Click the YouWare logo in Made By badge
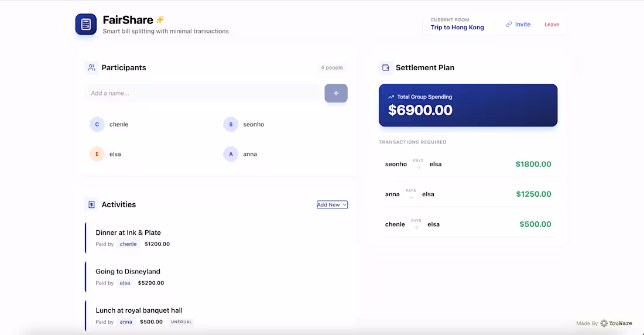The height and width of the screenshot is (335, 644). click(x=604, y=323)
